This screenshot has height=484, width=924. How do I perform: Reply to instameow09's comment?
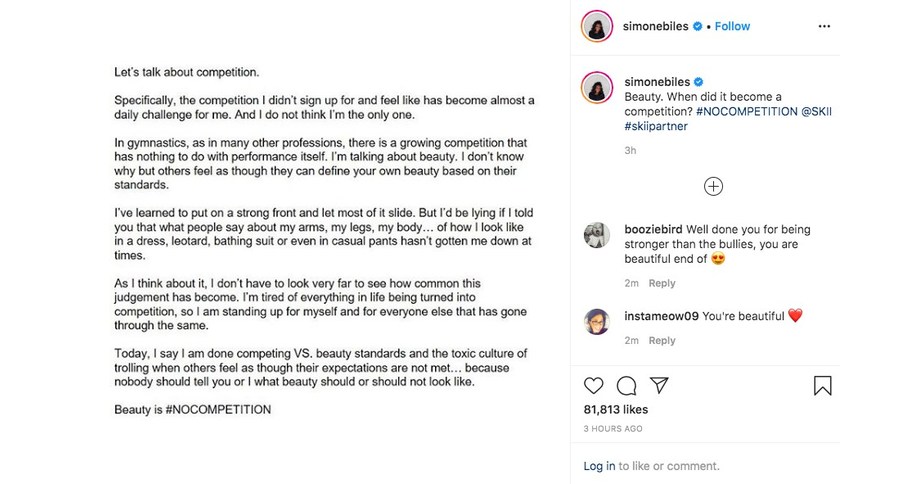pyautogui.click(x=662, y=340)
